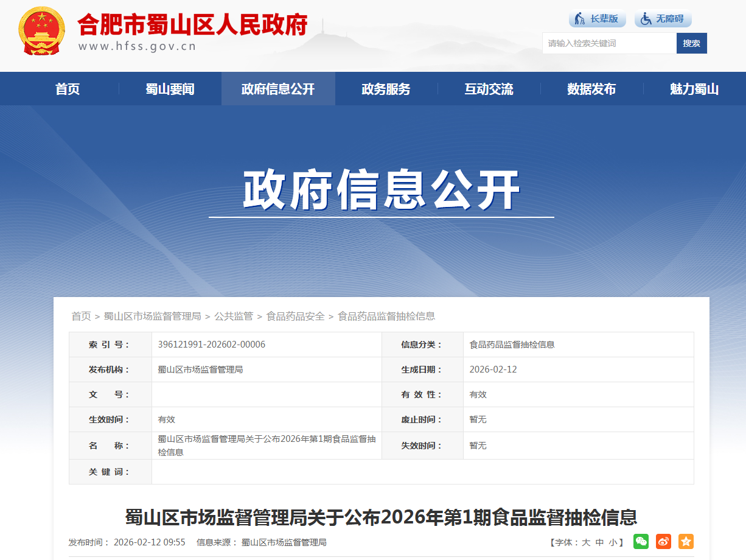Image resolution: width=746 pixels, height=560 pixels.
Task: Go to the 蜀山要闻 menu
Action: click(170, 89)
